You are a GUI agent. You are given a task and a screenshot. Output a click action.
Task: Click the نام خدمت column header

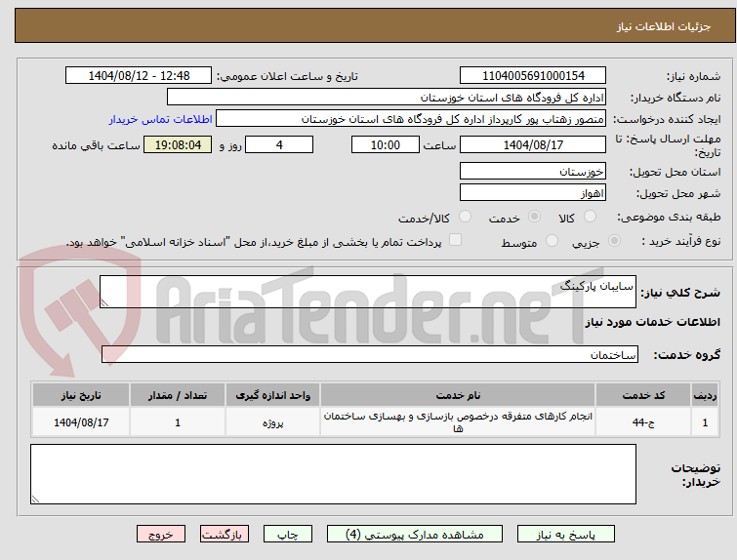[x=458, y=395]
